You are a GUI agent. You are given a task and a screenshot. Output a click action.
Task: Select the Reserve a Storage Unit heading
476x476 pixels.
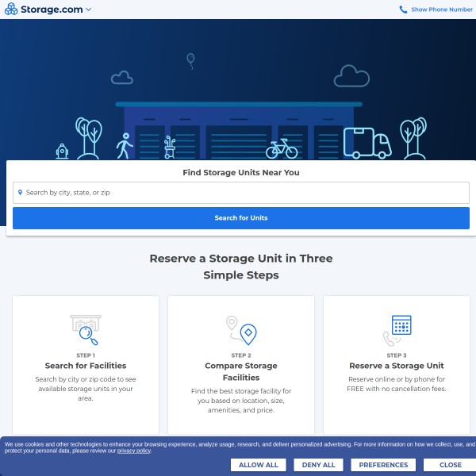pyautogui.click(x=397, y=366)
